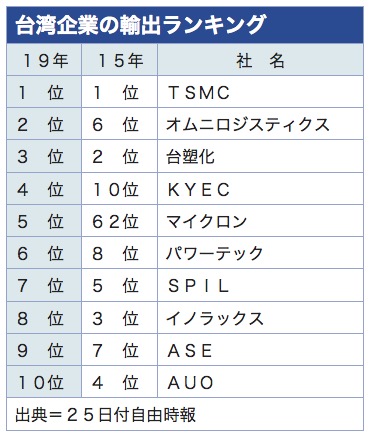The image size is (370, 437).
Task: Select the 10位 cell in the 19年 column
Action: click(44, 382)
